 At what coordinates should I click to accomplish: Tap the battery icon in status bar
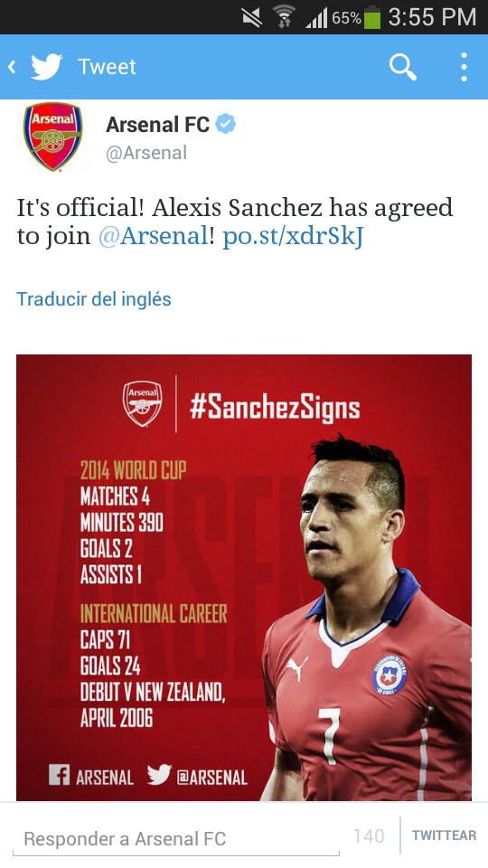[x=372, y=17]
